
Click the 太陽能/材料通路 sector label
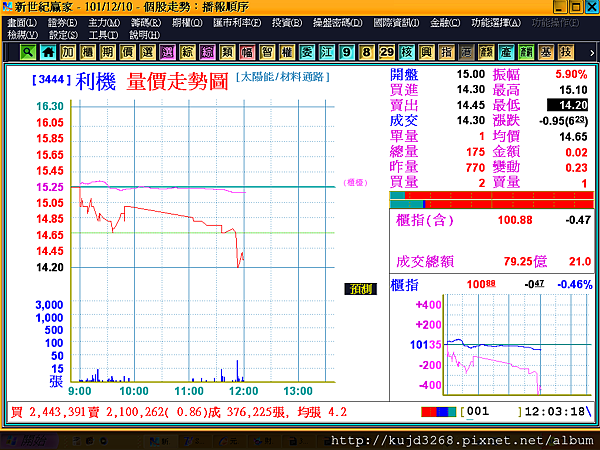pos(282,77)
